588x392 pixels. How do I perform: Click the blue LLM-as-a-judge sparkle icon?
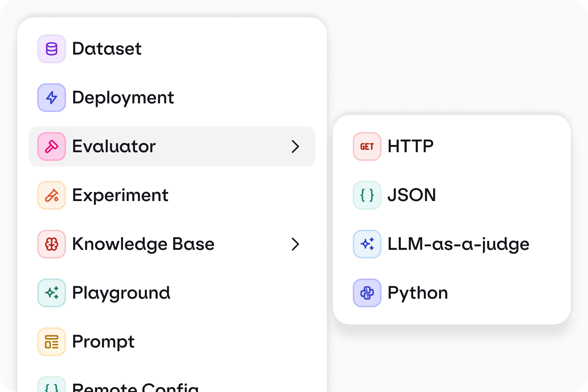point(367,244)
